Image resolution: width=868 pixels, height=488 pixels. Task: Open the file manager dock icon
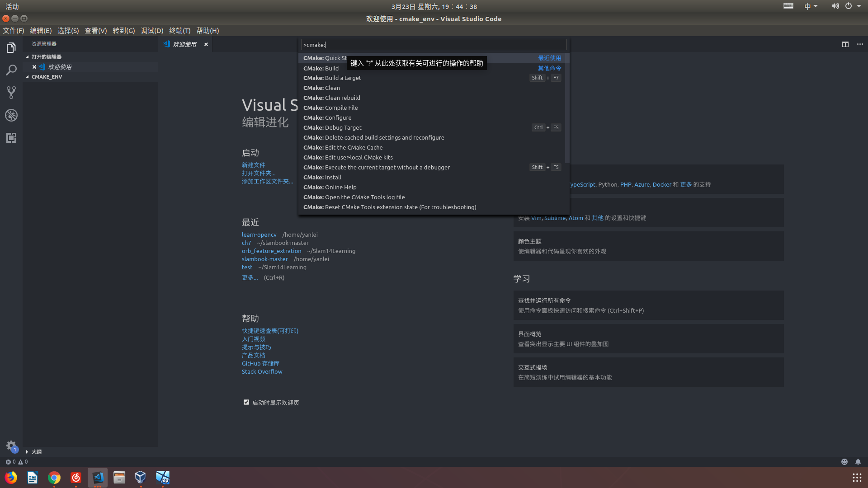(x=119, y=478)
